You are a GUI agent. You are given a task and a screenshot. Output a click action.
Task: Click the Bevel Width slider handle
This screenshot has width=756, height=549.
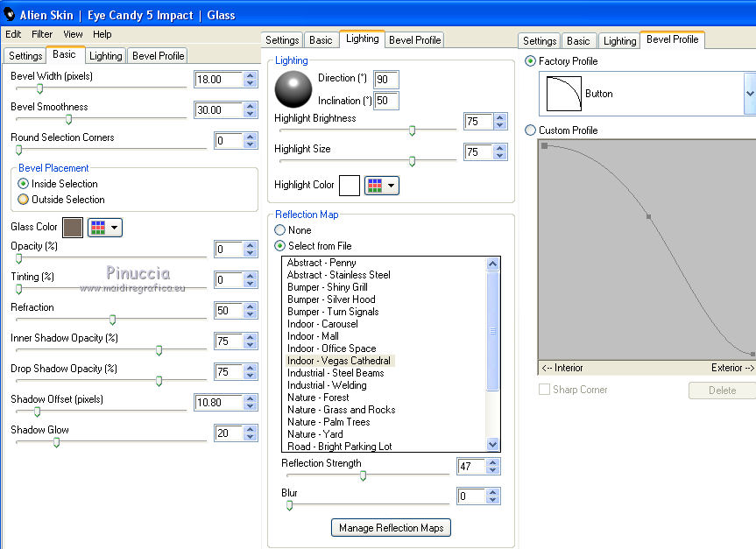(x=40, y=88)
